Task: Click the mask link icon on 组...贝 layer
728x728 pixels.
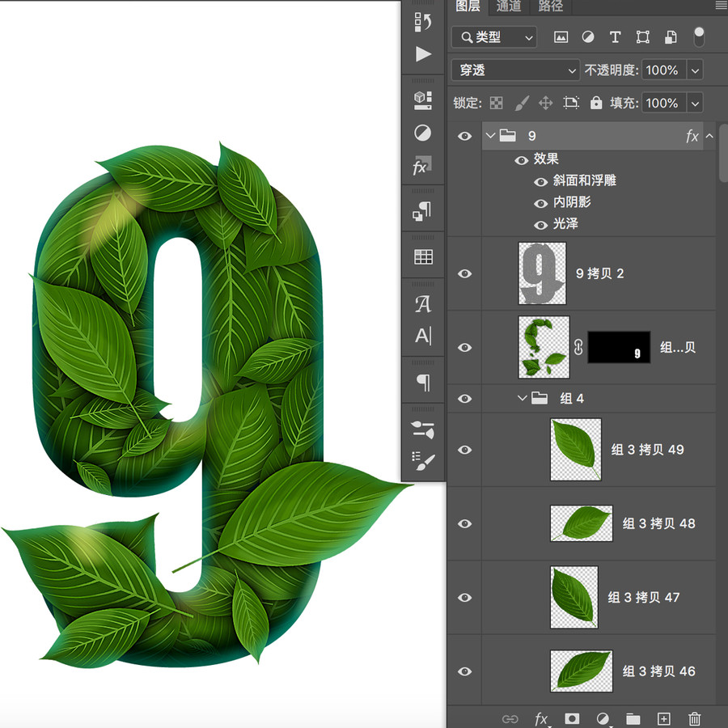Action: point(578,347)
